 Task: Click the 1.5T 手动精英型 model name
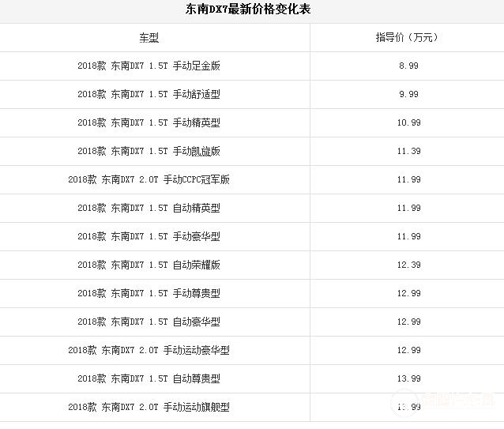click(x=149, y=122)
